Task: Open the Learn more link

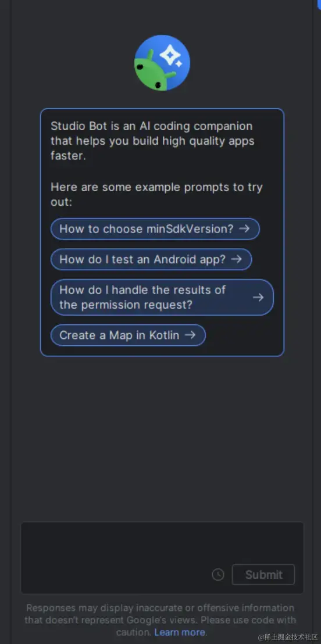Action: (180, 632)
